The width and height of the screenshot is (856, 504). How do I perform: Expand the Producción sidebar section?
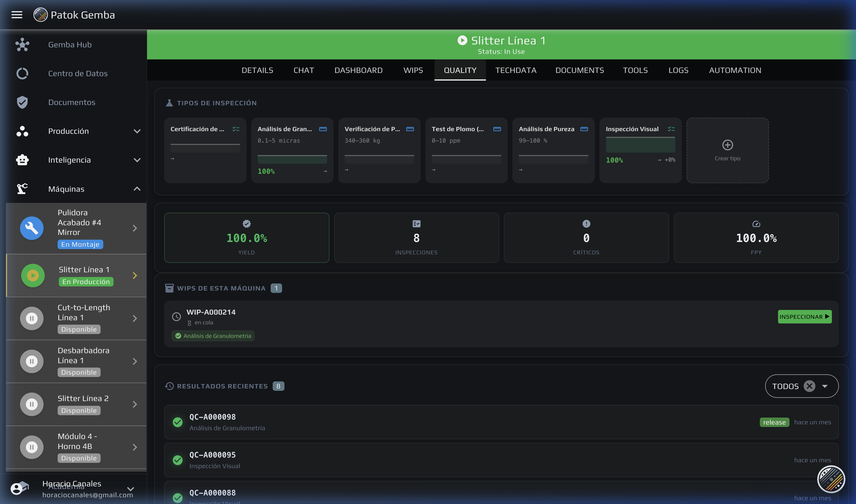click(137, 131)
